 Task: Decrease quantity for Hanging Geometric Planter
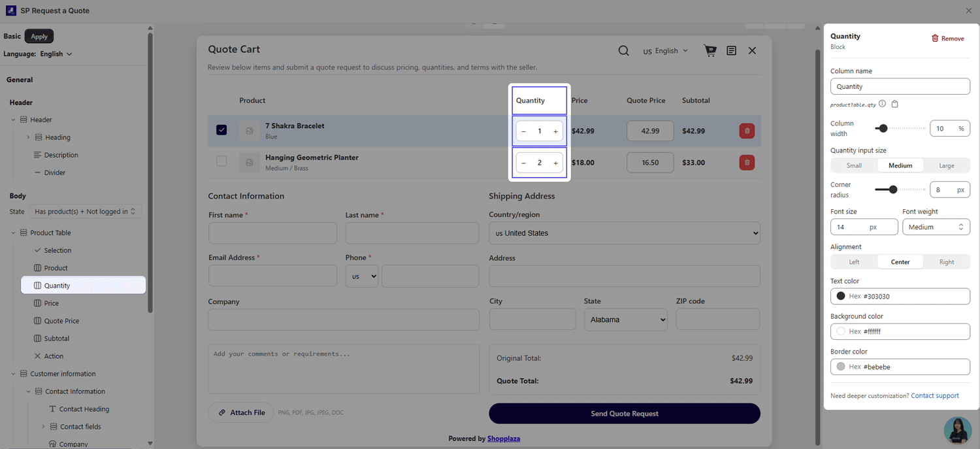click(524, 163)
